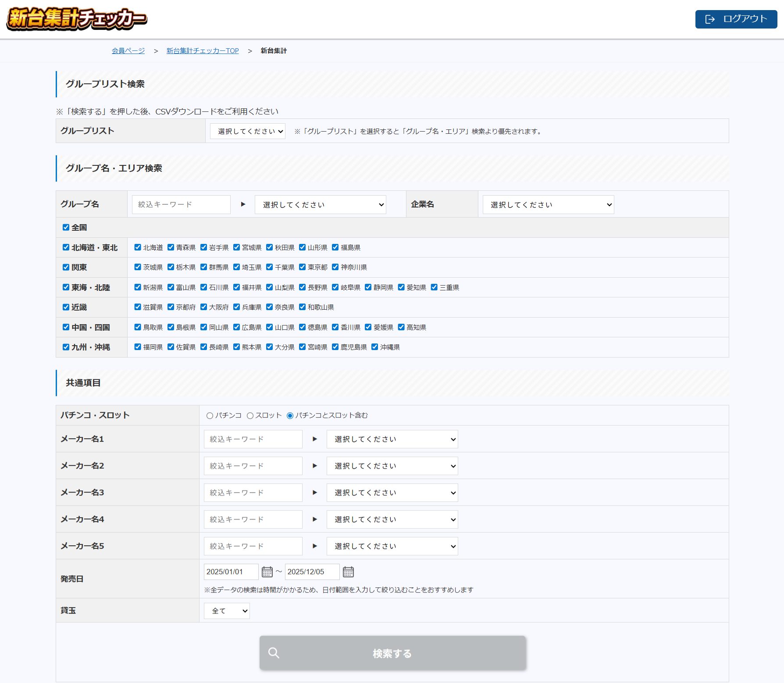Open the グループリスト dropdown

pyautogui.click(x=248, y=131)
